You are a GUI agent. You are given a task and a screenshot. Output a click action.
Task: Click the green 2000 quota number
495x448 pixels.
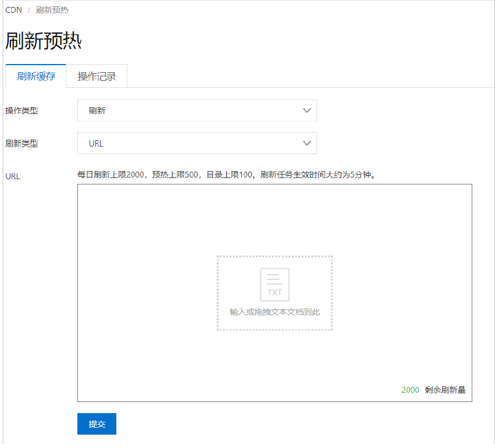tap(410, 390)
